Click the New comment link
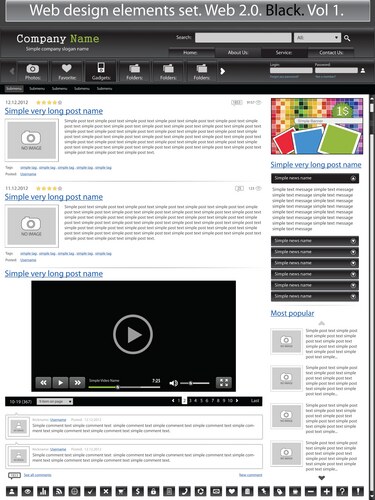Viewport: 375px width, 500px height. [251, 475]
